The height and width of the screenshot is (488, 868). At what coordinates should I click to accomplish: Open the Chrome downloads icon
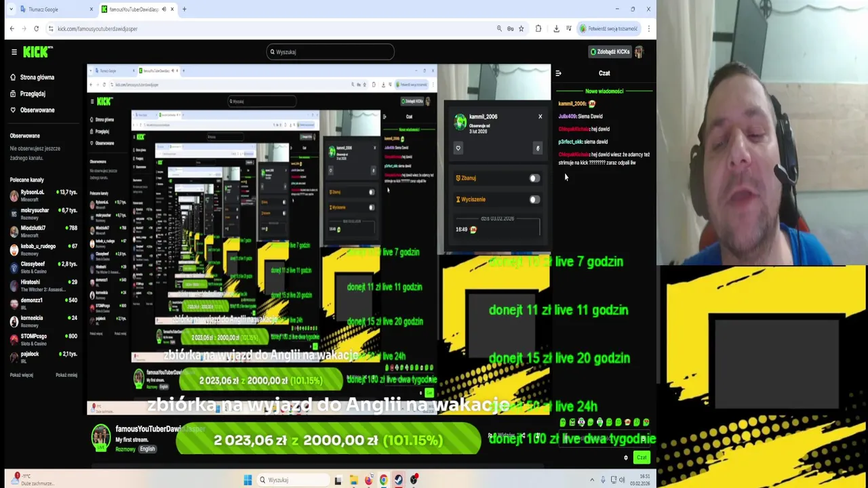coord(556,28)
